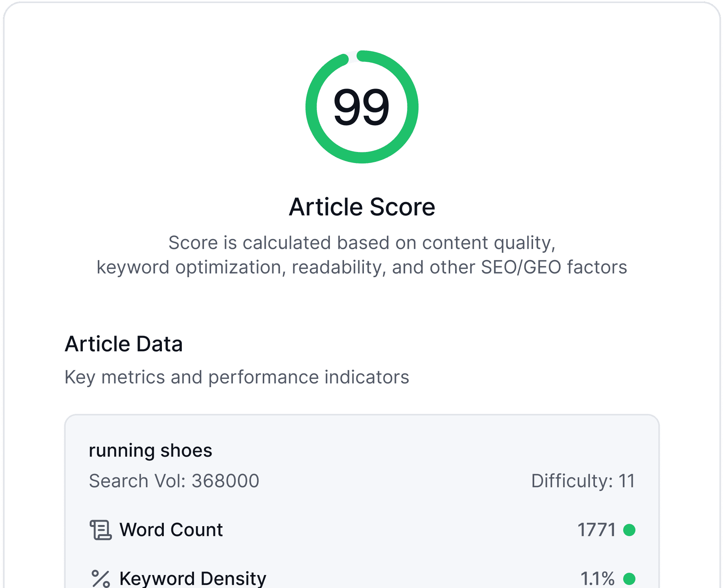The width and height of the screenshot is (724, 588).
Task: Click the keyword density value 1.1%
Action: click(x=598, y=579)
